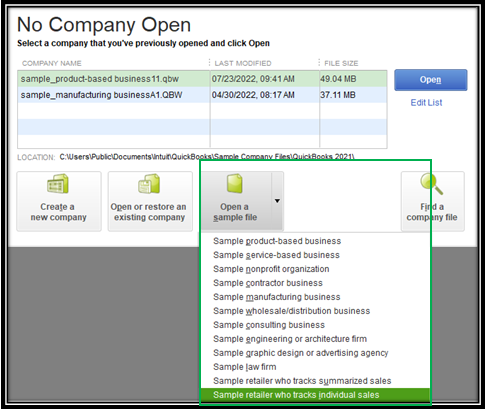
Task: Click the COMPANY NAME column header
Action: coord(52,63)
